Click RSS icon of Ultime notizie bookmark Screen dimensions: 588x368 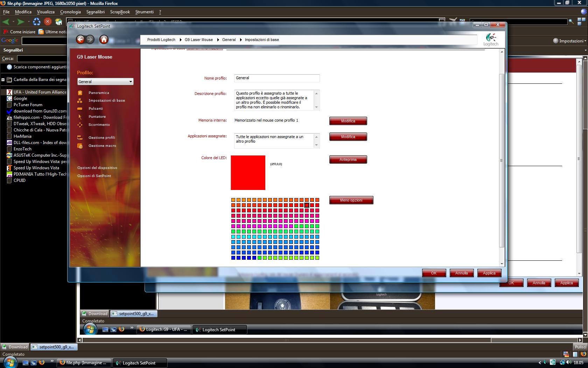point(41,32)
